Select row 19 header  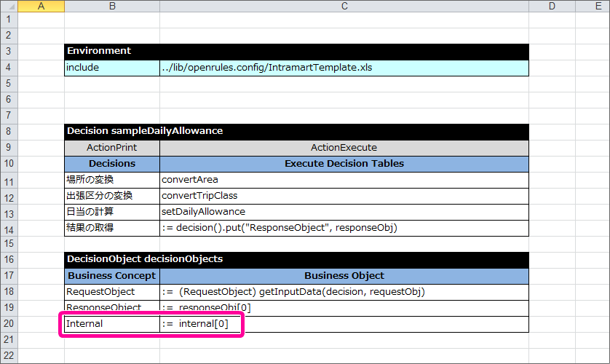tap(9, 308)
